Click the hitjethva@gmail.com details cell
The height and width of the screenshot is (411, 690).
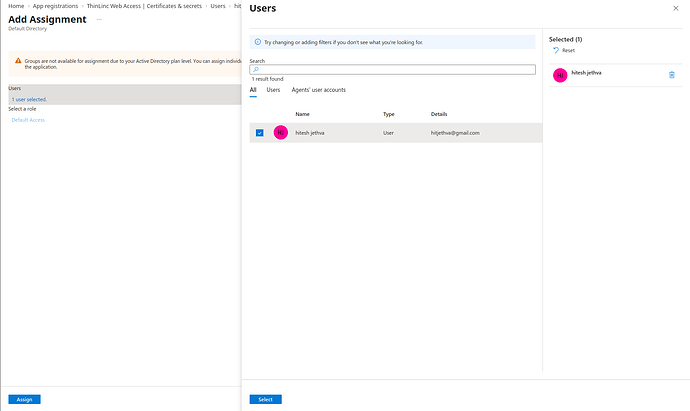pos(455,133)
